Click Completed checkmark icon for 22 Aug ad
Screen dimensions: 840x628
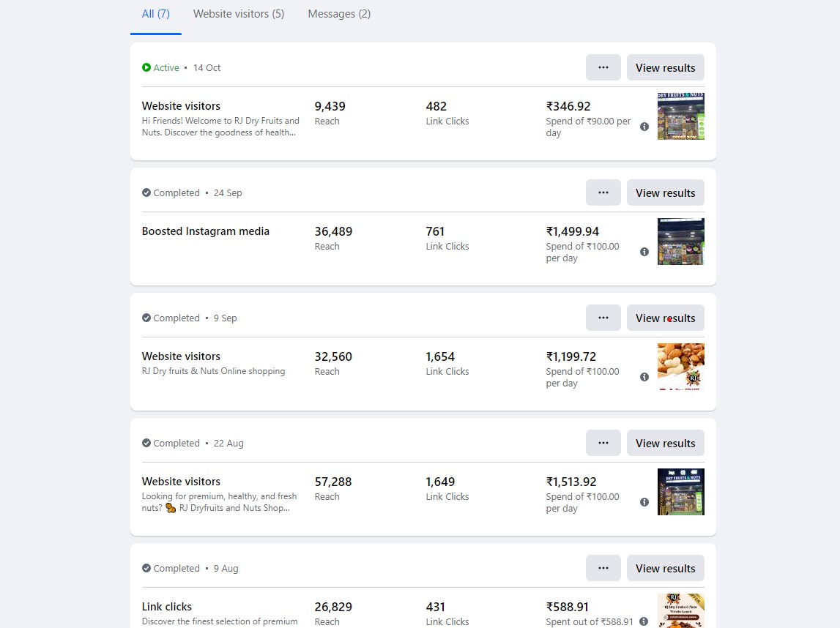coord(146,444)
